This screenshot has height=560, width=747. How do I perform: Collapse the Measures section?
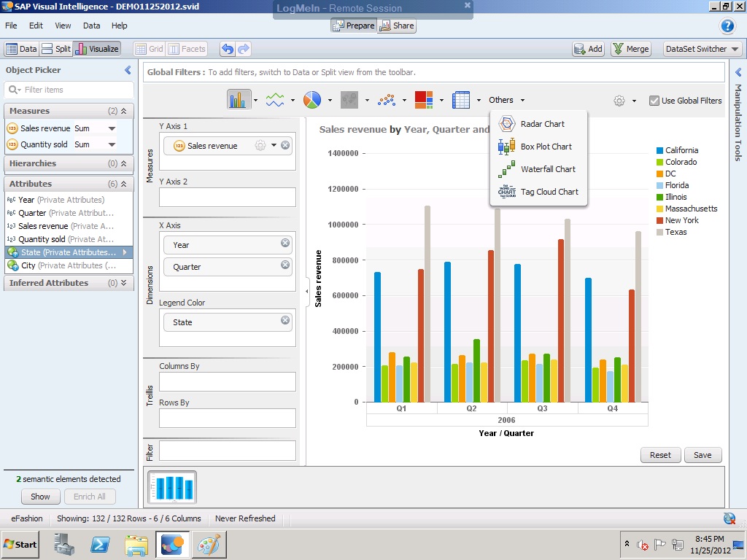[x=124, y=111]
